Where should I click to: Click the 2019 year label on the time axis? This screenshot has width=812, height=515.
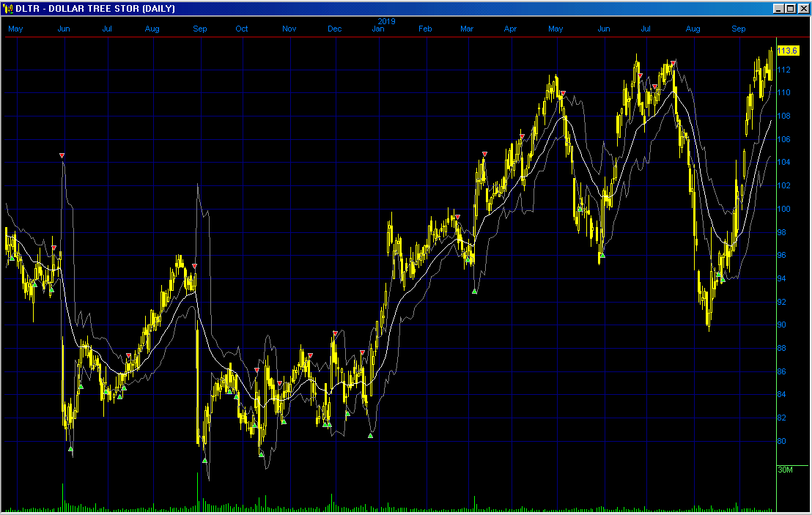click(386, 21)
